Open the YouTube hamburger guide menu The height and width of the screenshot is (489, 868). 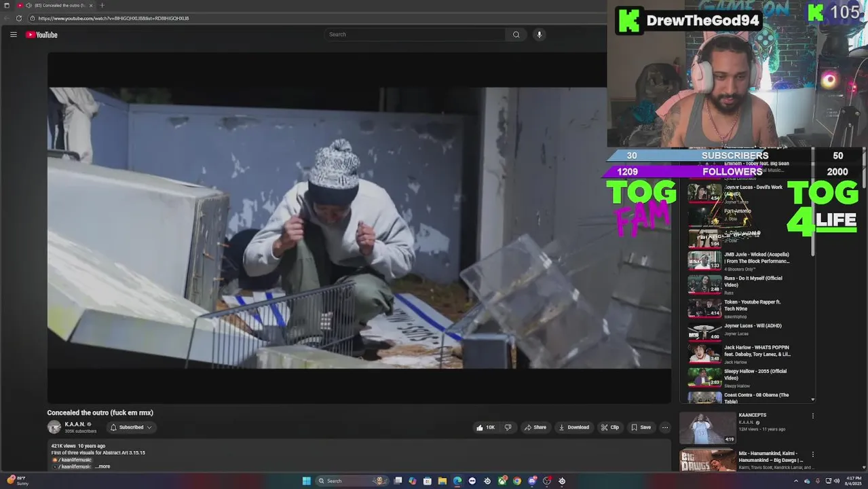pos(13,35)
